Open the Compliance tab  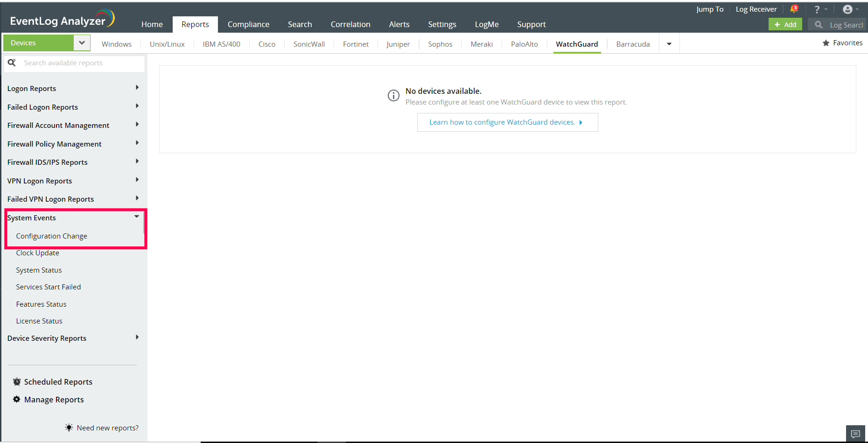tap(248, 24)
